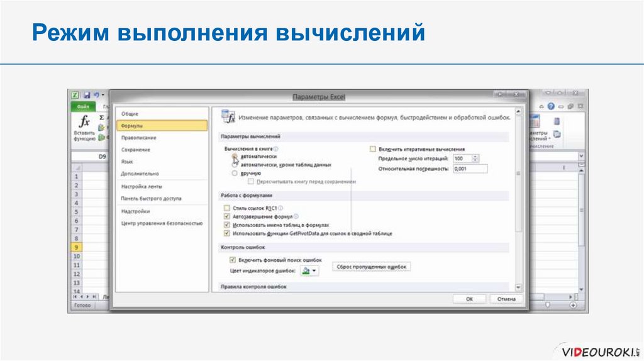The image size is (644, 361).
Task: Open the 'Язык' options category
Action: [x=162, y=162]
